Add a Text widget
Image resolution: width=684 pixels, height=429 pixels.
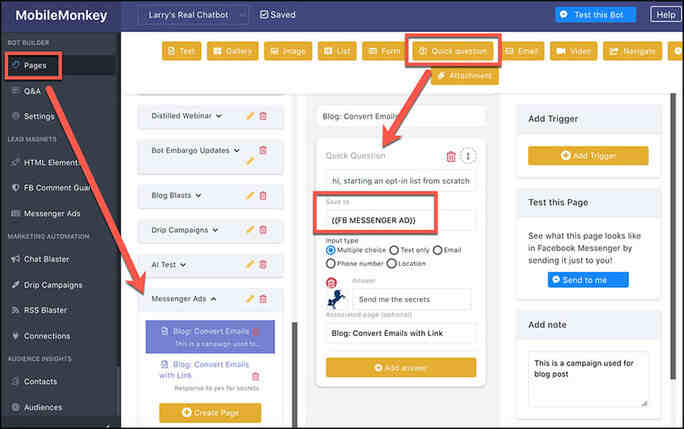point(181,51)
